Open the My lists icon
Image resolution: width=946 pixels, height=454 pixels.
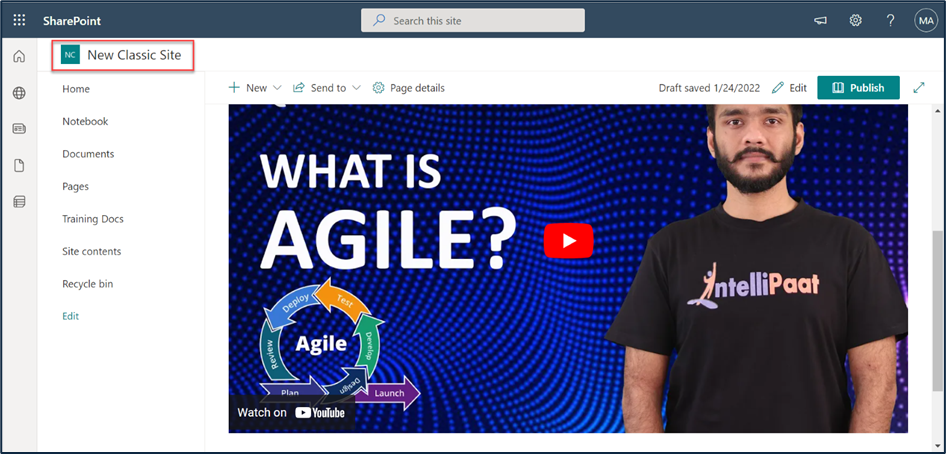[x=19, y=202]
